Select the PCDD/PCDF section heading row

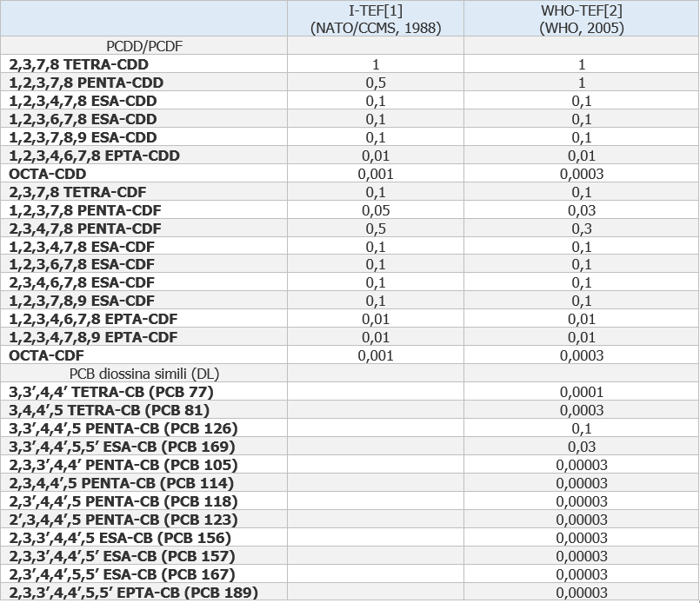[143, 45]
